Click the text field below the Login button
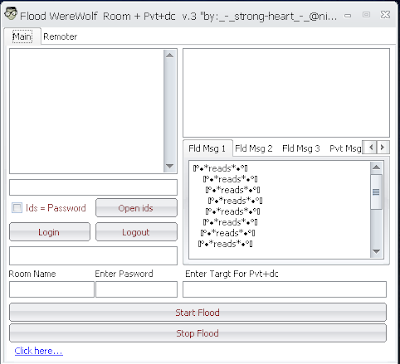Image resolution: width=400 pixels, height=364 pixels. [x=93, y=256]
